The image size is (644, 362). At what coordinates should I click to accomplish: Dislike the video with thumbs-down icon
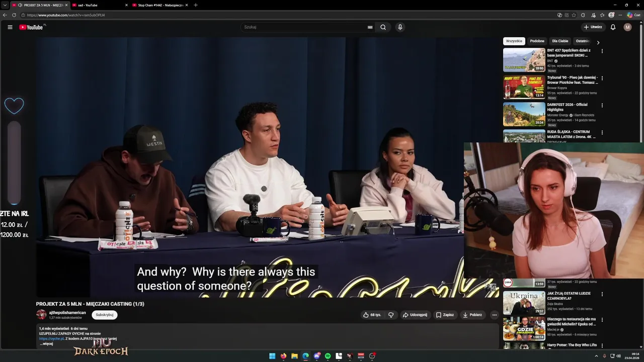(390, 315)
